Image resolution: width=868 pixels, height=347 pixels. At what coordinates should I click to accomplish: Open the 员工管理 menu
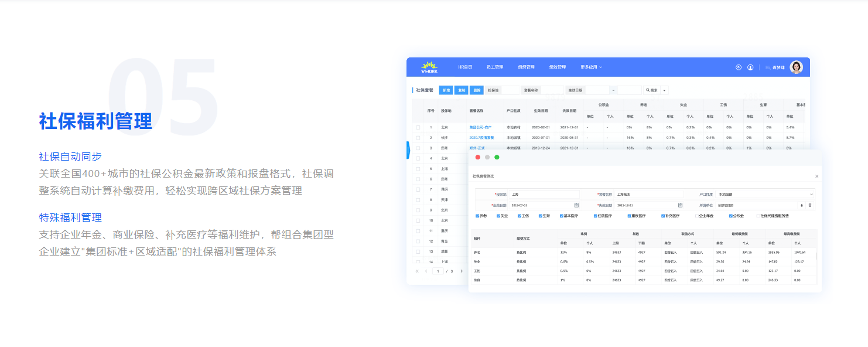click(495, 67)
